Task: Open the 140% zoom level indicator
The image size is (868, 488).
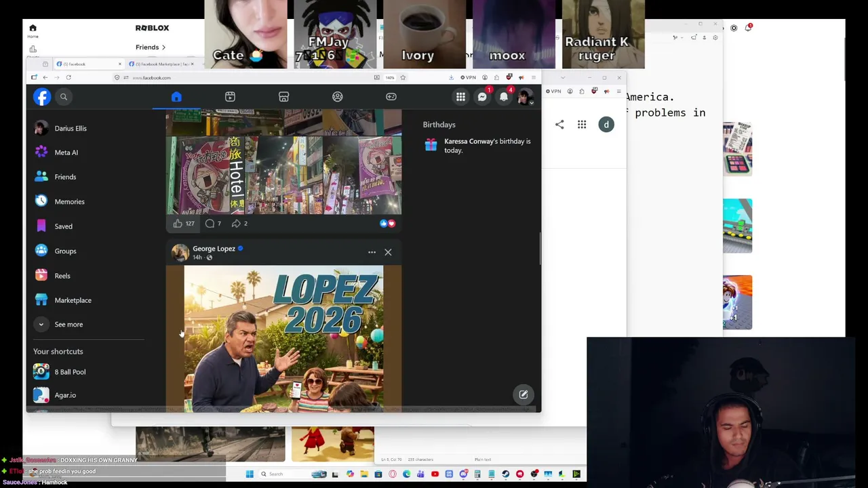Action: [x=390, y=77]
